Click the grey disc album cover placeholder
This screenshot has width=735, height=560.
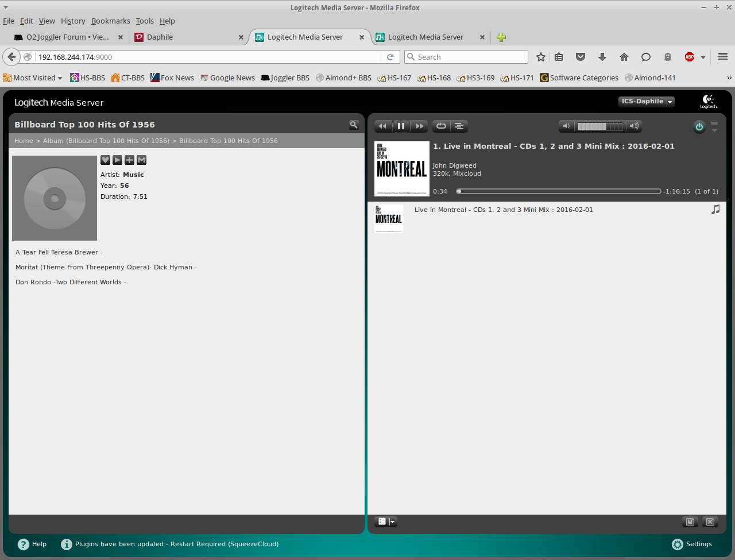pyautogui.click(x=55, y=198)
